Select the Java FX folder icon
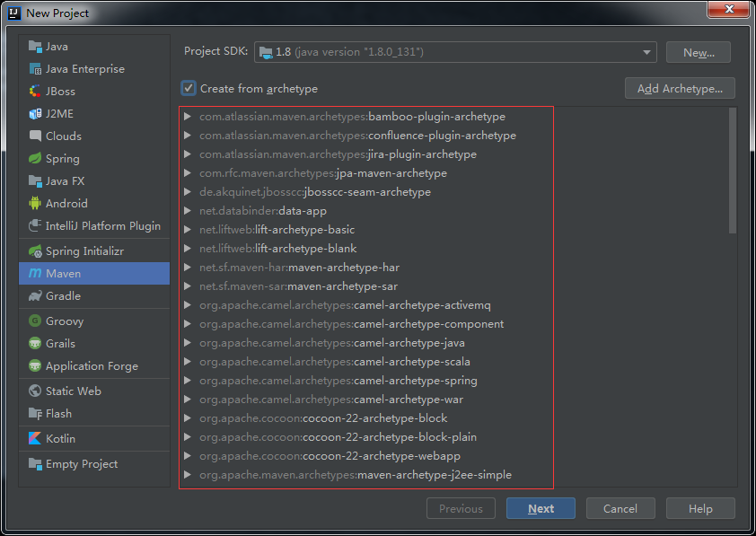Screen dimensions: 756x536 point(35,181)
